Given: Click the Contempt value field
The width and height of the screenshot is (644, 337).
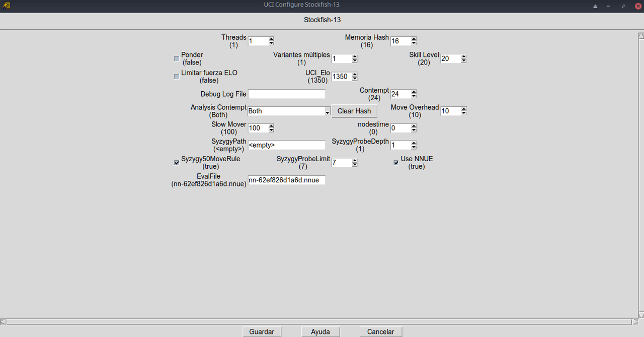Looking at the screenshot, I should (400, 94).
